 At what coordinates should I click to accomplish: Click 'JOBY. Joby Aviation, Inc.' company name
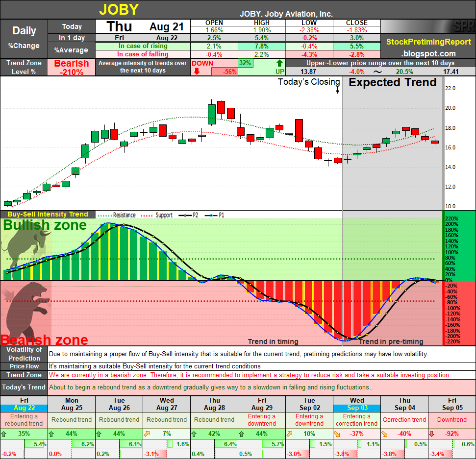tap(286, 14)
